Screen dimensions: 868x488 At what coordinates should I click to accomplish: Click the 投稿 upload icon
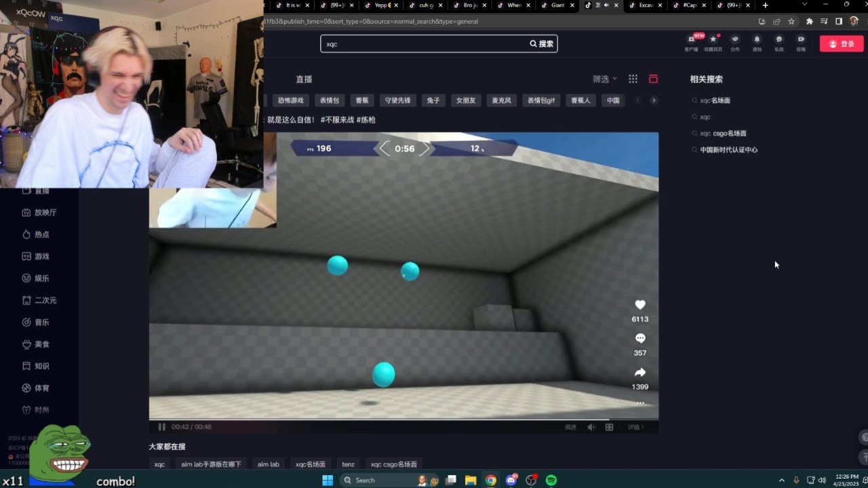[x=801, y=42]
